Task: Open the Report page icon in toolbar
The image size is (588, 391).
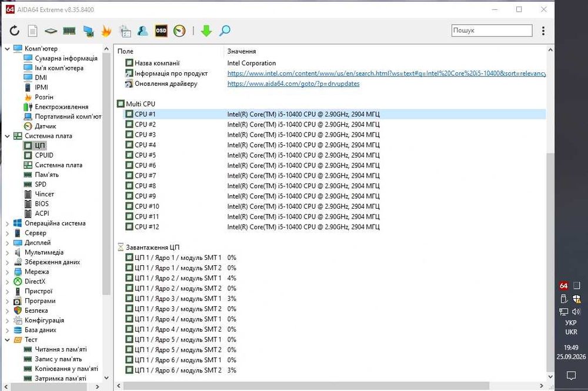Action: click(x=32, y=31)
